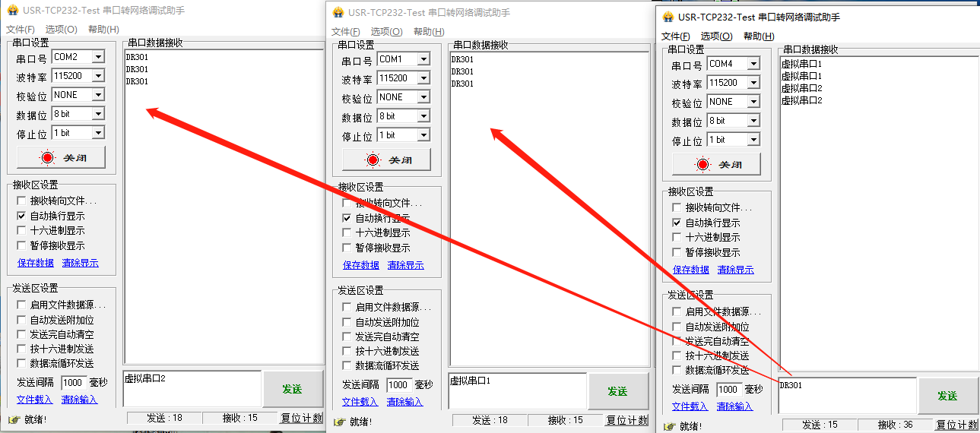Click the red LED 关闭 button in the COM2 window
The width and height of the screenshot is (980, 433).
pyautogui.click(x=61, y=158)
